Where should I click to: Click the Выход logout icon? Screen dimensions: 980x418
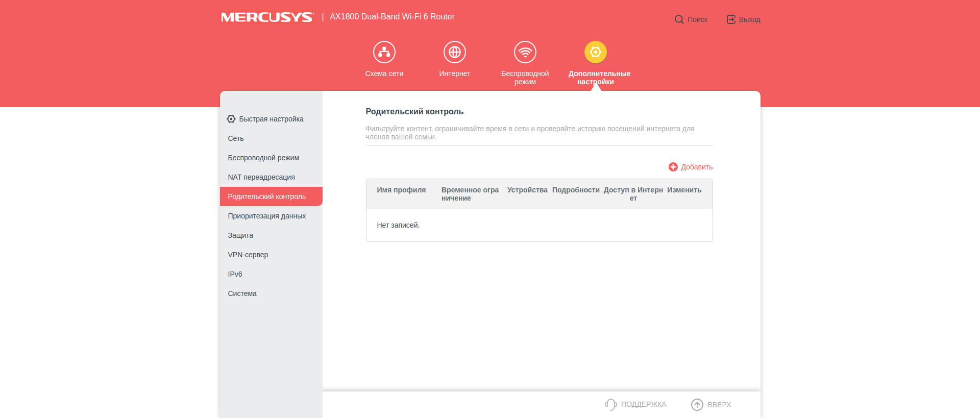pos(731,19)
